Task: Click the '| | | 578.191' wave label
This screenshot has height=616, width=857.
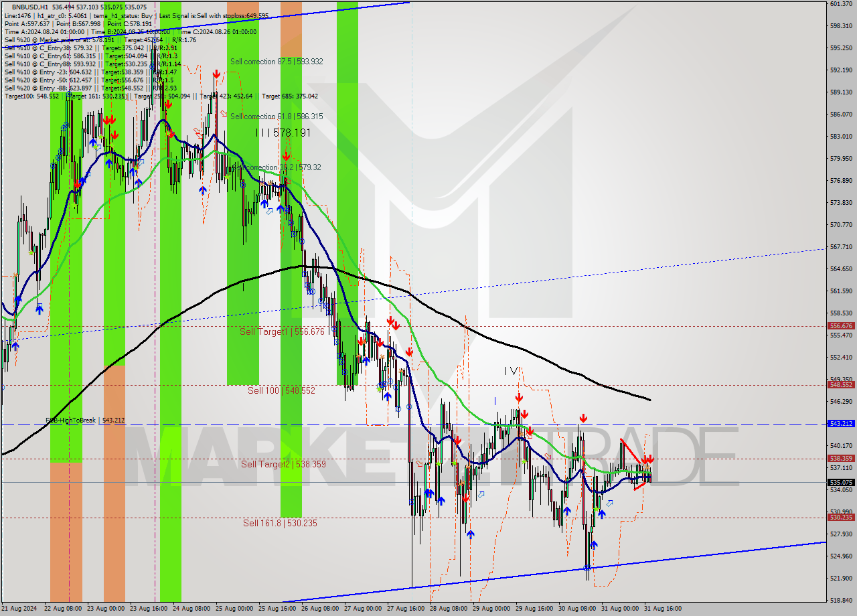Action: [283, 133]
